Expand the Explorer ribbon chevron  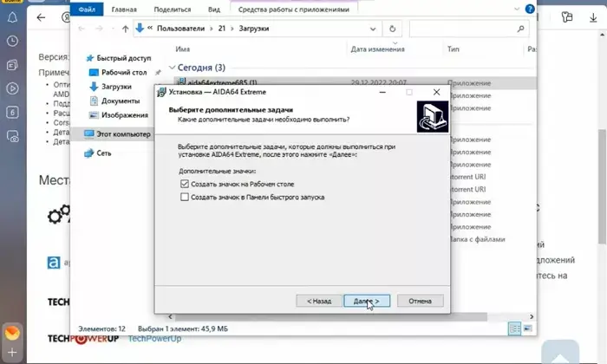tap(516, 10)
